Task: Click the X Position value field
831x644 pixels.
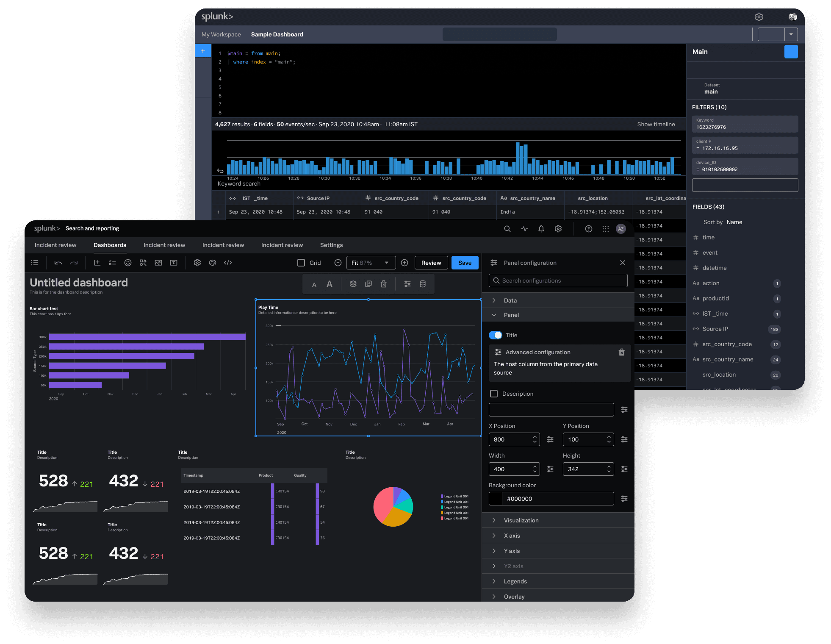Action: (x=514, y=439)
